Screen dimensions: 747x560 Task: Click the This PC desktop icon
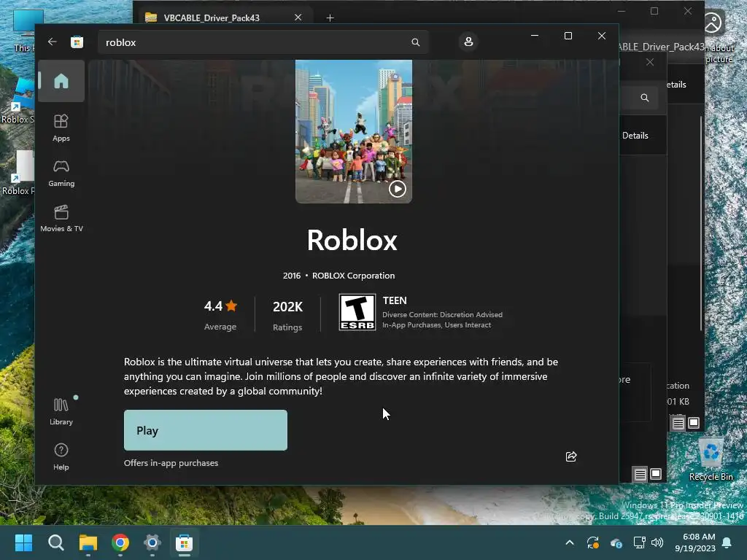(x=23, y=31)
